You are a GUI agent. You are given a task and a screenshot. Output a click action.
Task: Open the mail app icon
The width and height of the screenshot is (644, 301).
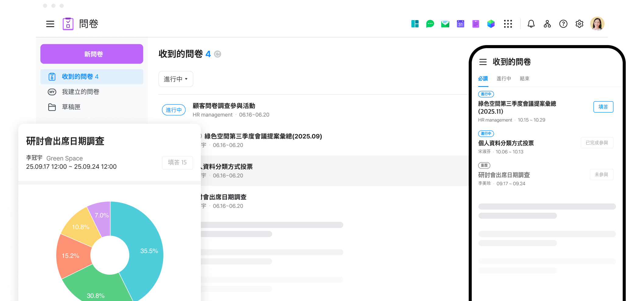445,24
